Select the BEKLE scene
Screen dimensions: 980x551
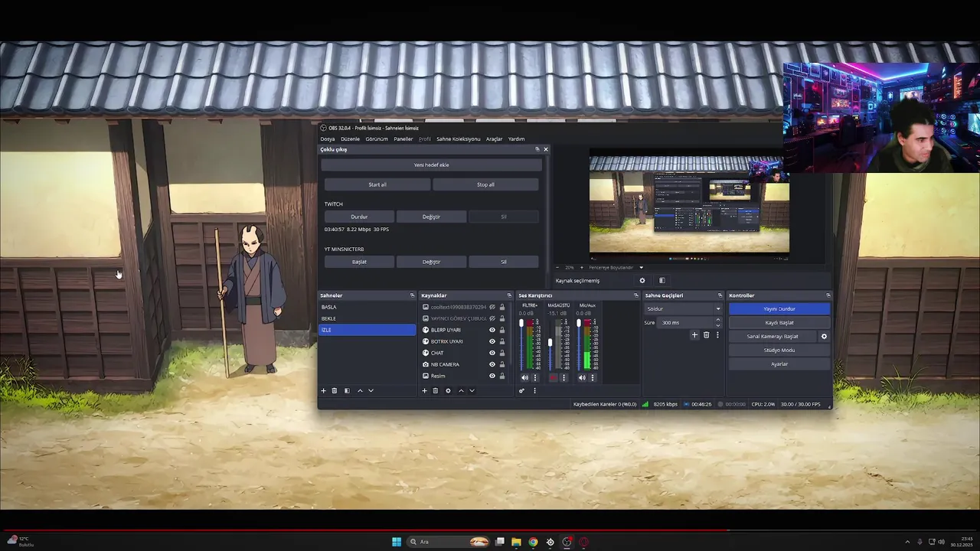pos(367,318)
